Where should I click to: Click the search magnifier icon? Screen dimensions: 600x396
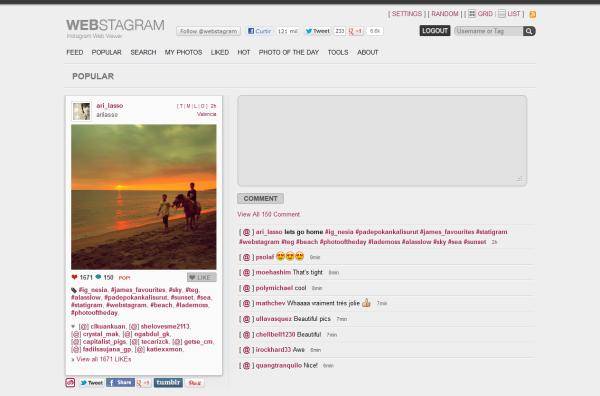pyautogui.click(x=529, y=31)
